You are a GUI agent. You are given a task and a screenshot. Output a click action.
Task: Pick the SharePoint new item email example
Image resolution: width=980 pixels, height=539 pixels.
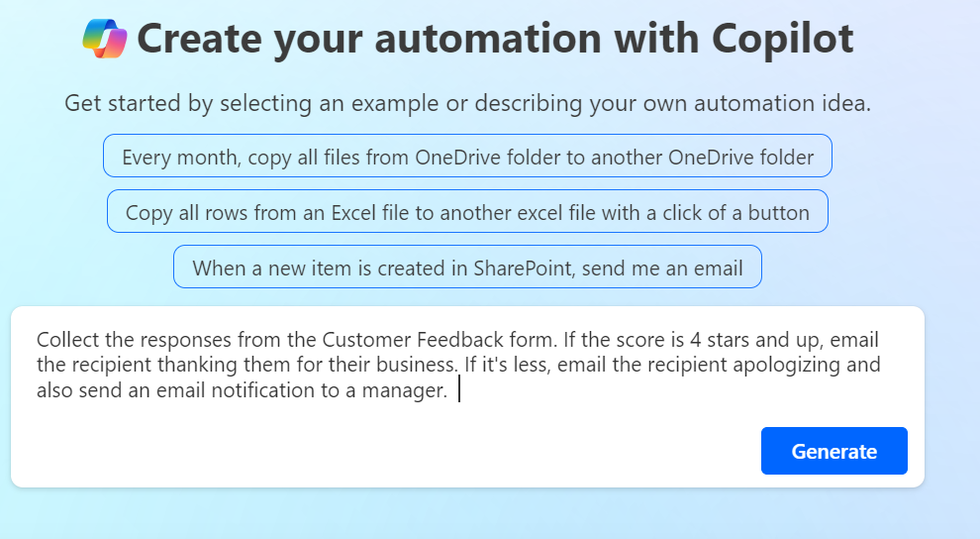[467, 268]
